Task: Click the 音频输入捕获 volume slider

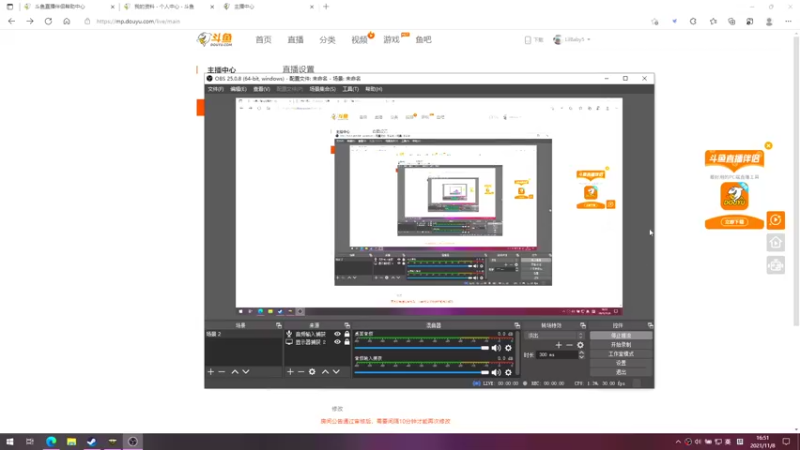Action: pyautogui.click(x=421, y=372)
